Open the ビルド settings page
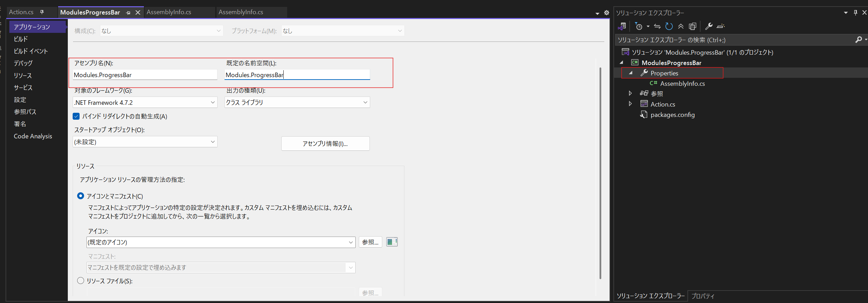This screenshot has height=303, width=868. (21, 39)
